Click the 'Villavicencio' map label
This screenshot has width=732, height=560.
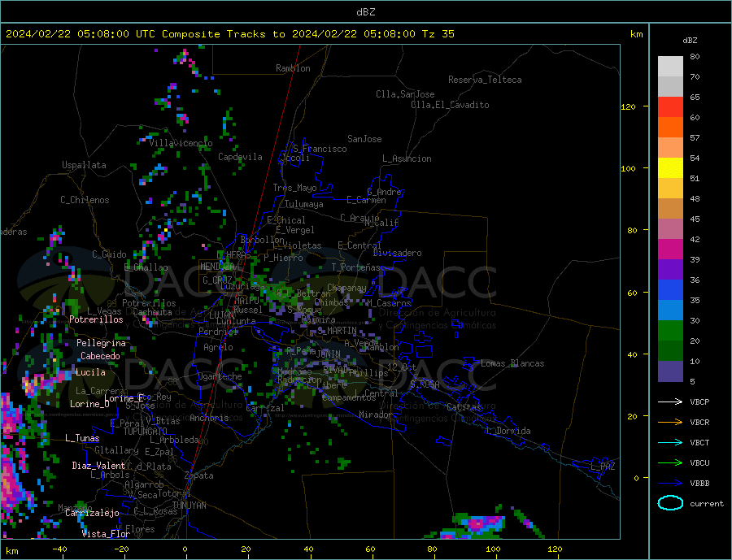click(181, 143)
